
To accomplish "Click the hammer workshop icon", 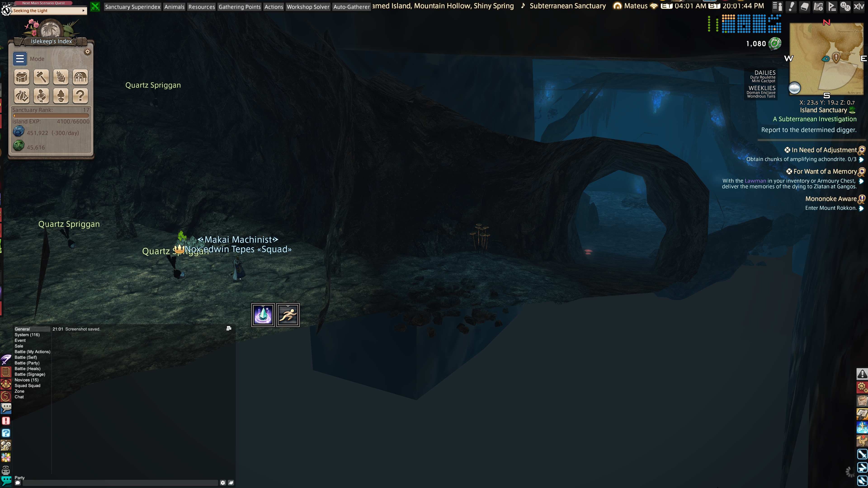I will click(x=41, y=77).
